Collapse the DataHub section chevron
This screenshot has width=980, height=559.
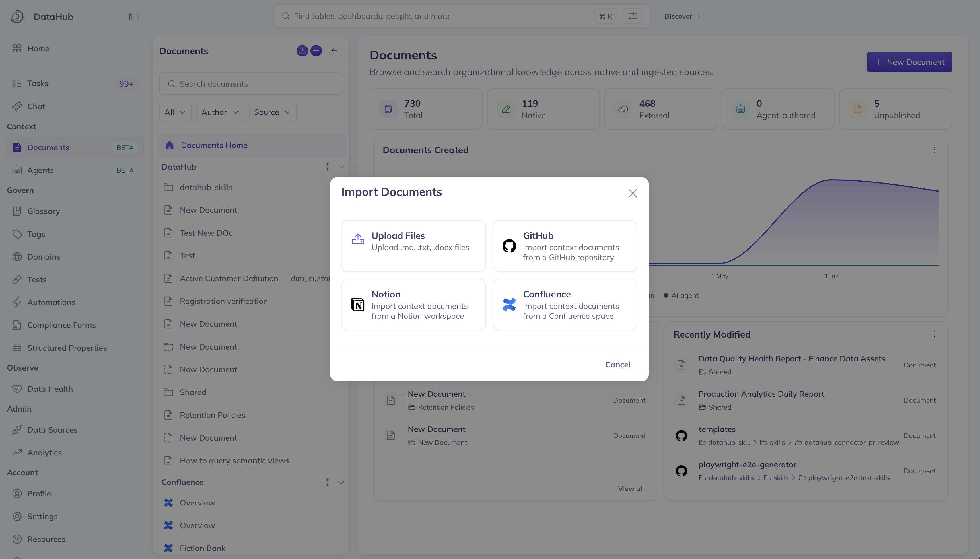(x=341, y=167)
